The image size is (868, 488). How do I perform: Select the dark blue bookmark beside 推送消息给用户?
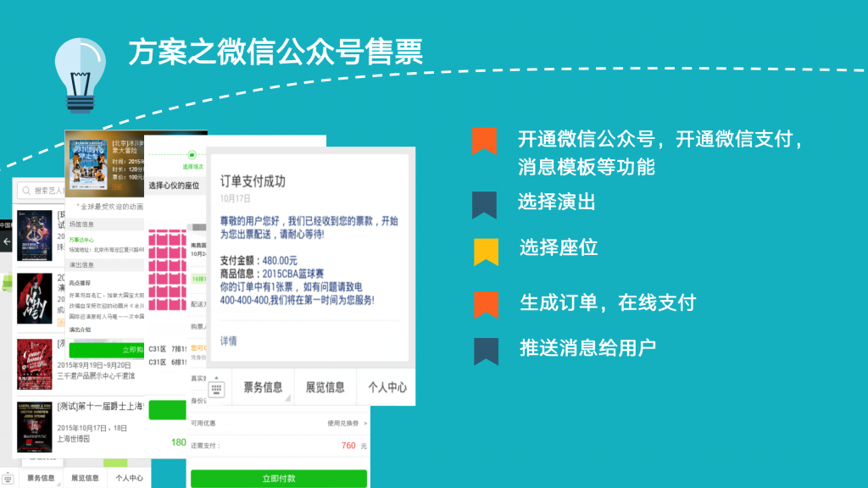486,350
